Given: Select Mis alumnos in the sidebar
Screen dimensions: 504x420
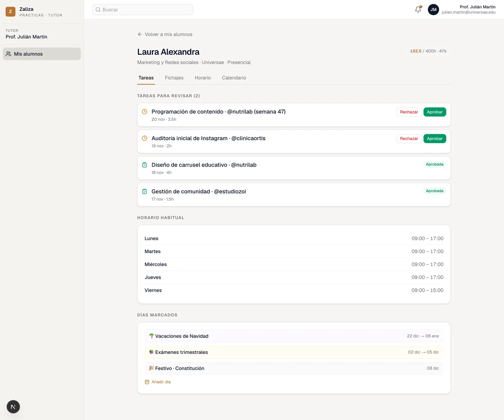Looking at the screenshot, I should 42,54.
